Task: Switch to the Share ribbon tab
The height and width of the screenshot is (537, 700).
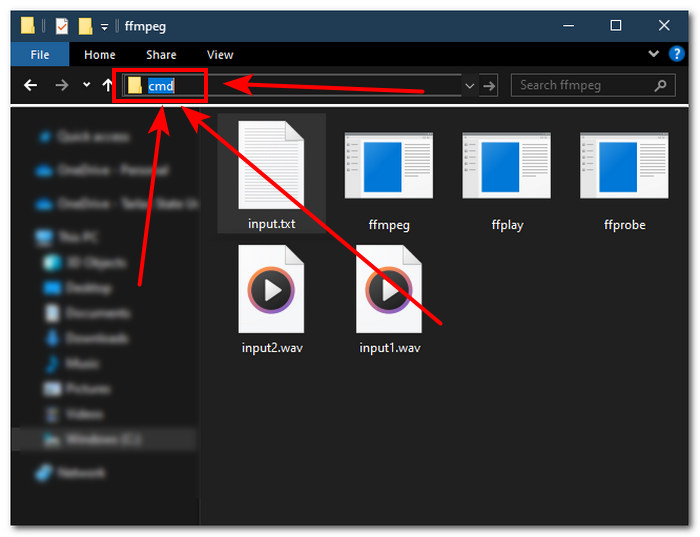Action: click(x=161, y=54)
